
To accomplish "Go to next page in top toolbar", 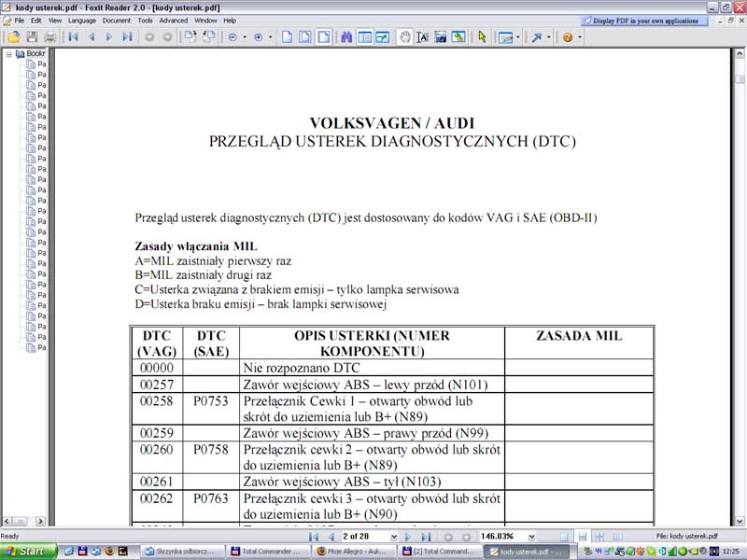I will click(109, 36).
